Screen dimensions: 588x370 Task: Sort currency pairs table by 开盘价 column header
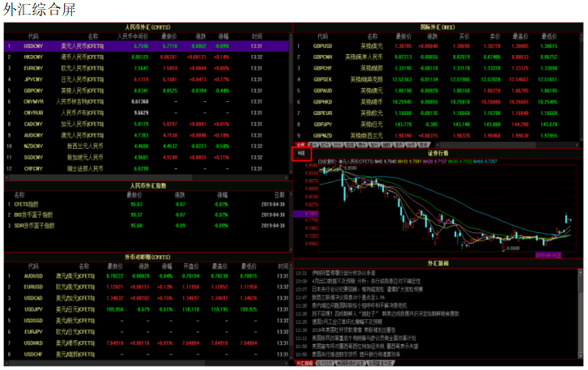point(191,266)
